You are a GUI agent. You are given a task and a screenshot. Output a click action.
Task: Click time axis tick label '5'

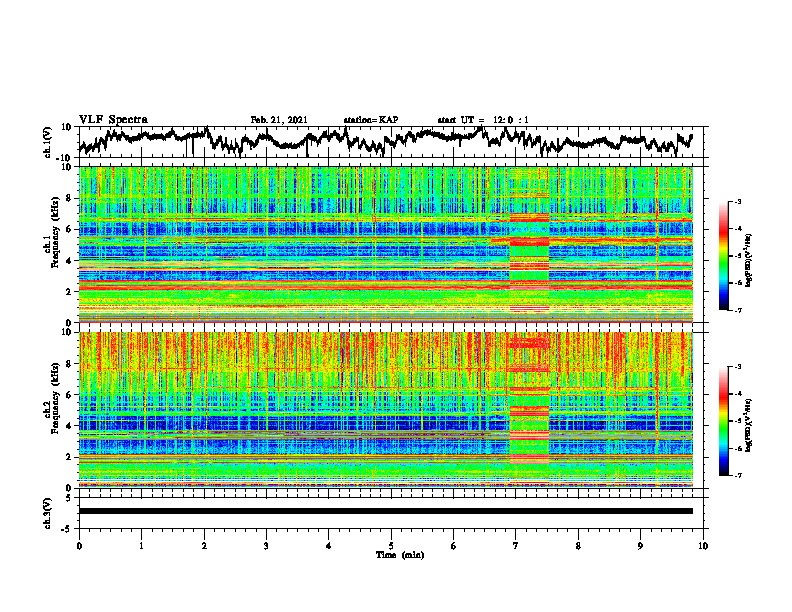click(x=391, y=546)
